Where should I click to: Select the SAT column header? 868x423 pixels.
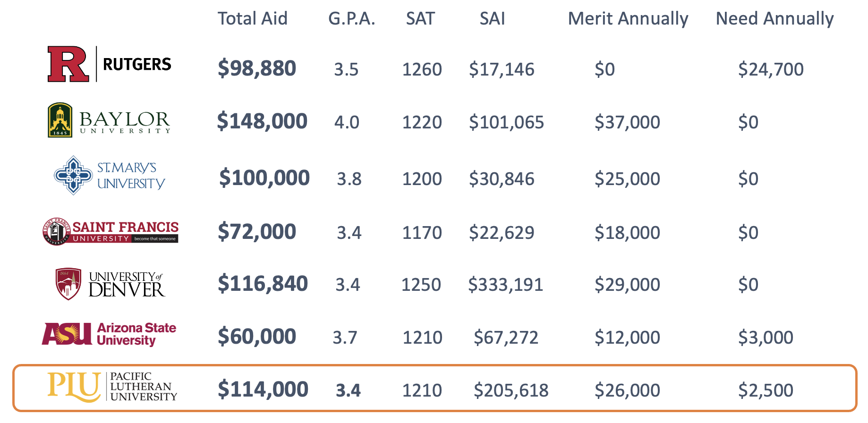[x=420, y=19]
